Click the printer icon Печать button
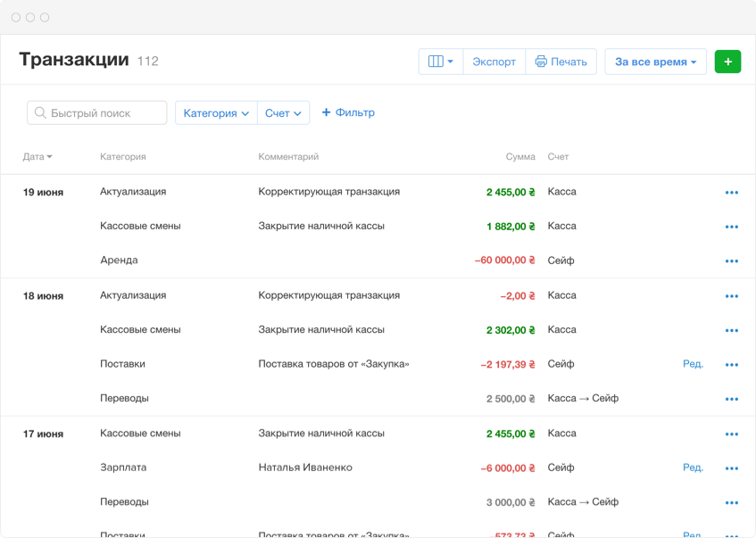 coord(561,62)
